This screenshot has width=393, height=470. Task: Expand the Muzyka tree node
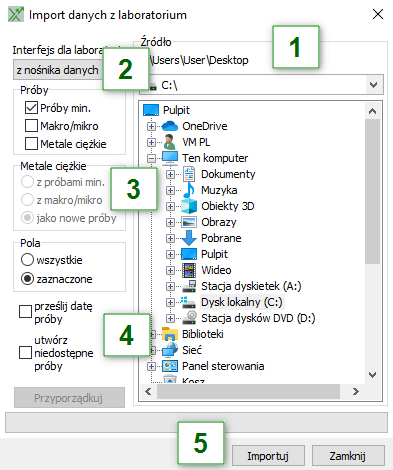coord(170,190)
